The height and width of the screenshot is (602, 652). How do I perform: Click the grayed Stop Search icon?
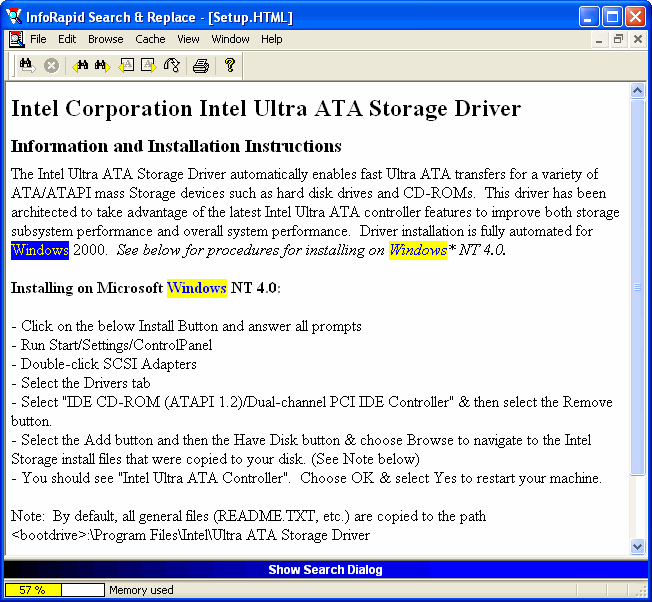click(51, 66)
